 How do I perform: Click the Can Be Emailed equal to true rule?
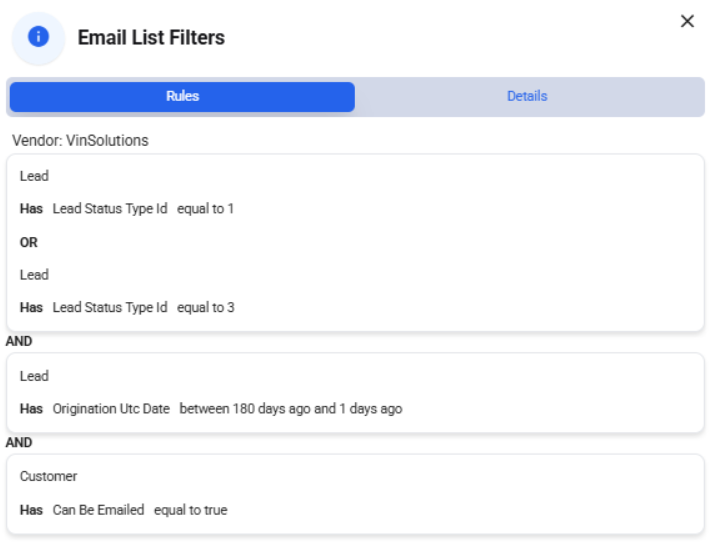(123, 510)
